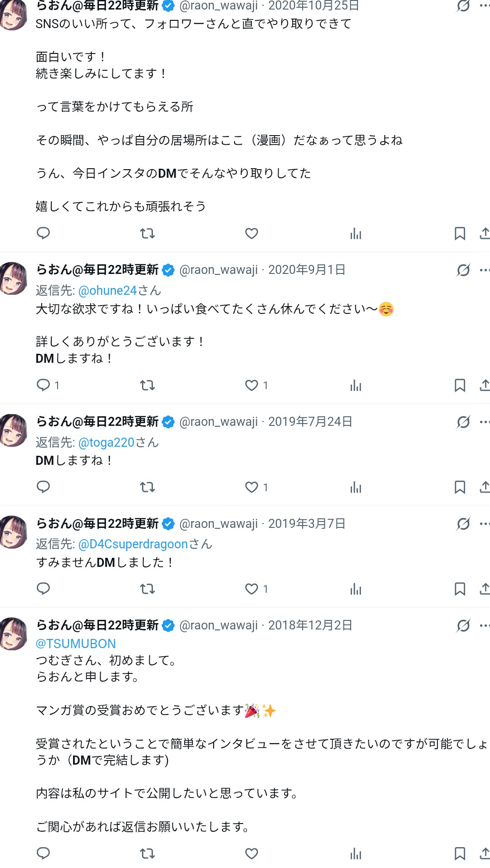Reply to the July 24, 2019 tweet
The width and height of the screenshot is (490, 868).
click(x=43, y=487)
